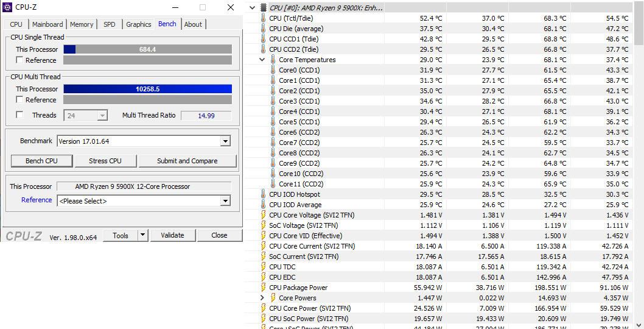Click the Close button in CPU-Z
Viewport: 644px width, 329px height.
pos(219,235)
